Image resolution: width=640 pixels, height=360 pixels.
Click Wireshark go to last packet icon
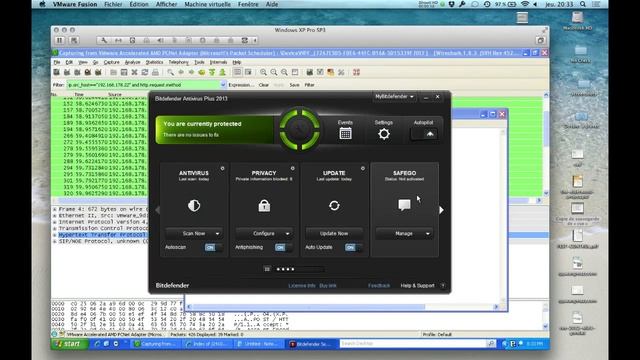(x=222, y=72)
